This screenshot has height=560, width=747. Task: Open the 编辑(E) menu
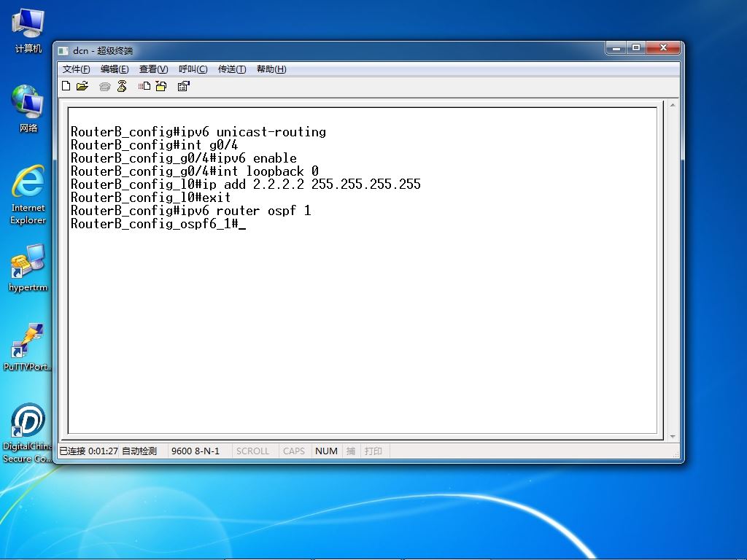[x=115, y=69]
